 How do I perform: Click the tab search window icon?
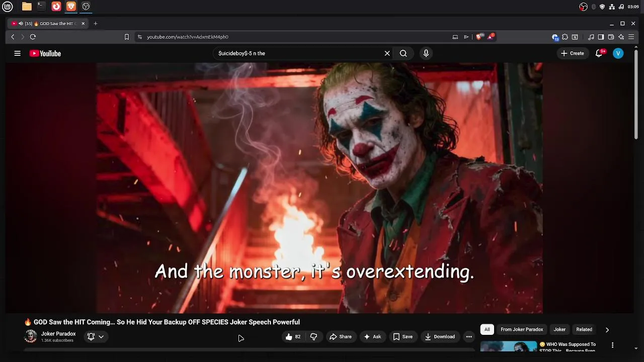click(575, 37)
